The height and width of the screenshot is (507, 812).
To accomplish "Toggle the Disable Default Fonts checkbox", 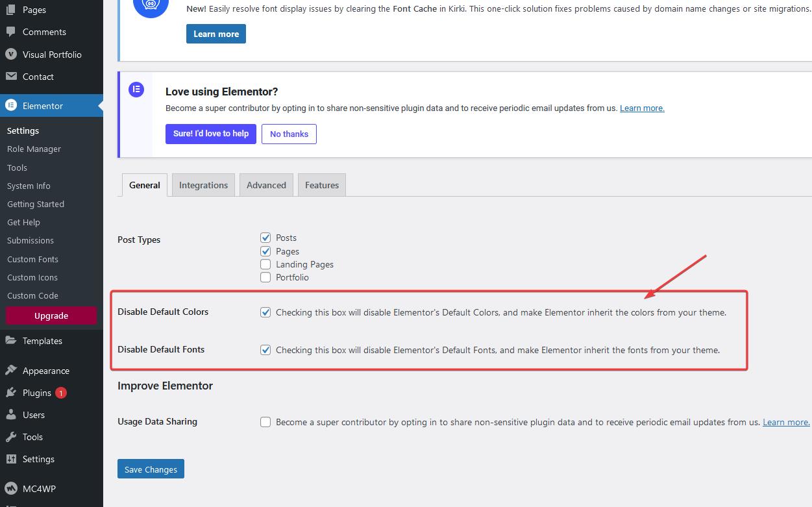I will [x=265, y=350].
